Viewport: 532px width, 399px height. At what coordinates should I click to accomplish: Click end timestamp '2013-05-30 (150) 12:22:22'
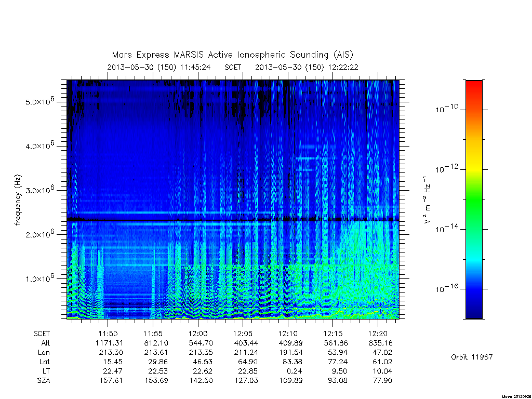[307, 67]
